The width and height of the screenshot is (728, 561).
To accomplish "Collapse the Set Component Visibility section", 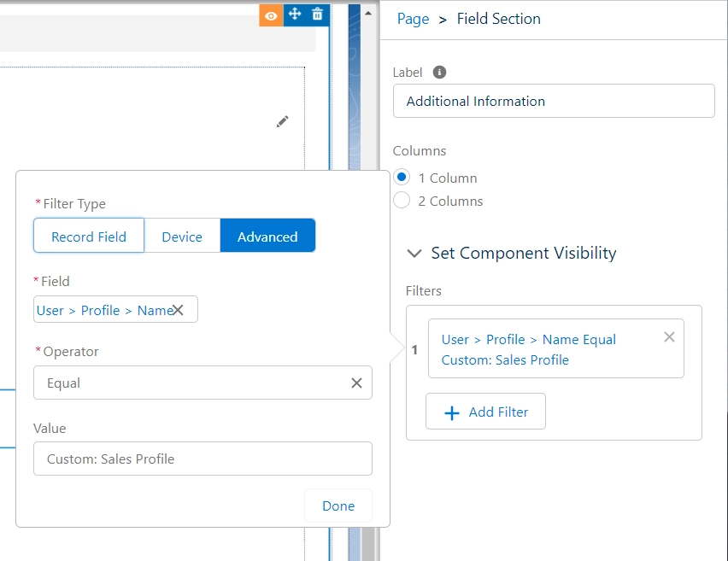I will click(414, 254).
